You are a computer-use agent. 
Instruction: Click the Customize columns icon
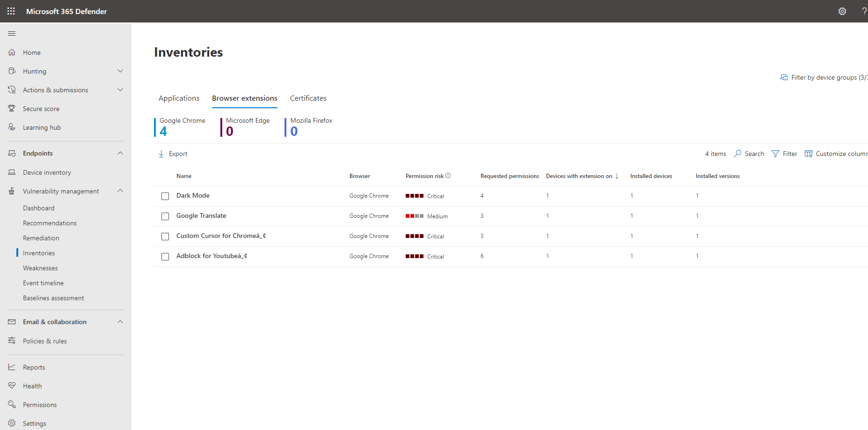coord(809,154)
